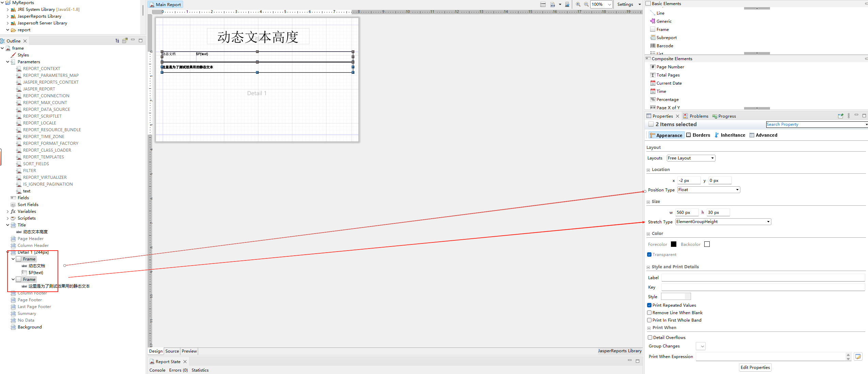
Task: Switch to the Source editor tab
Action: (172, 351)
